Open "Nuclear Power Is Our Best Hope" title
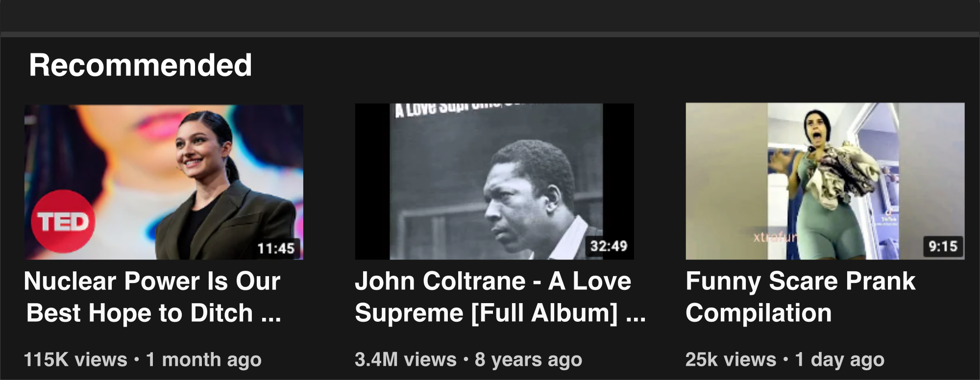This screenshot has height=380, width=980. 152,297
